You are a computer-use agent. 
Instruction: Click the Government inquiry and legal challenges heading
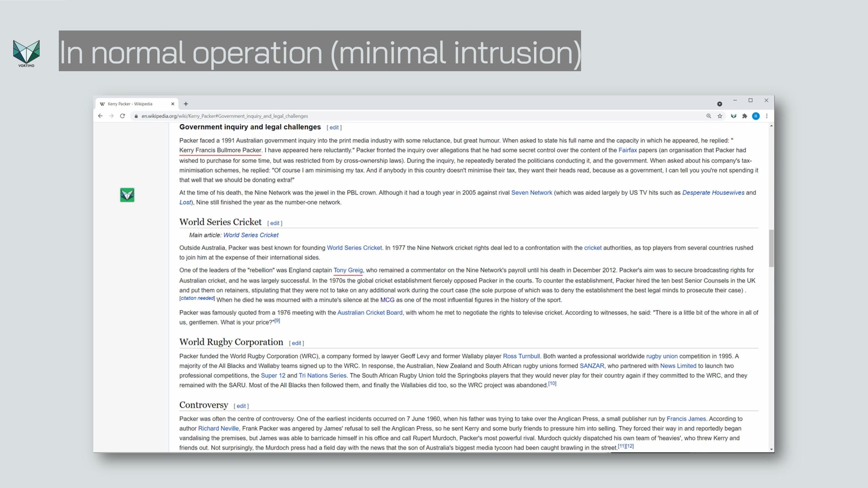(250, 127)
